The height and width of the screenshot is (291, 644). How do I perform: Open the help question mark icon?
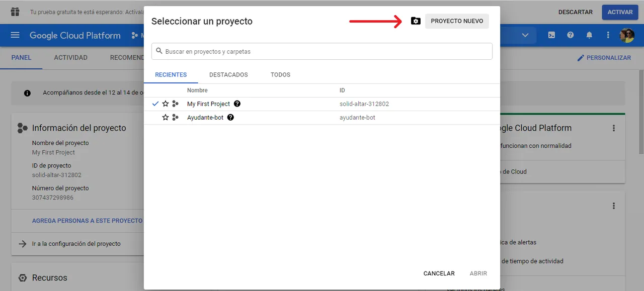(x=570, y=35)
